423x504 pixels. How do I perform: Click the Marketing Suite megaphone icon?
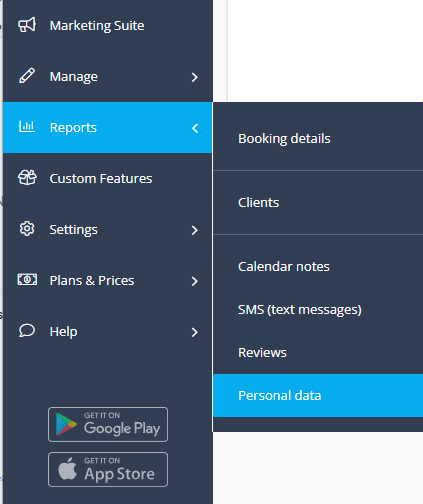point(27,25)
